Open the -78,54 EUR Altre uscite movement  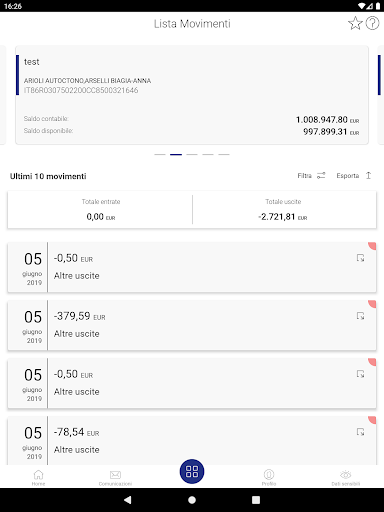(x=192, y=441)
